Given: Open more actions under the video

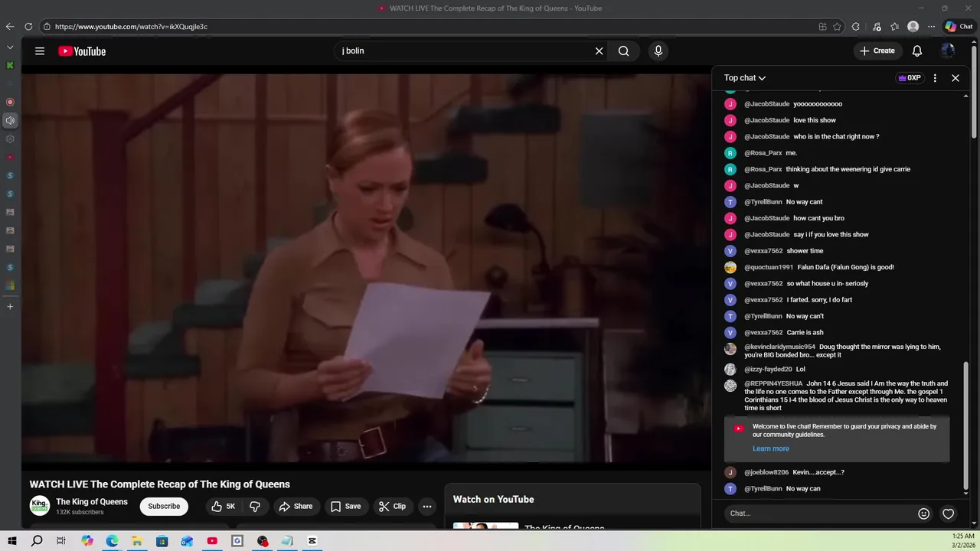Looking at the screenshot, I should [427, 506].
